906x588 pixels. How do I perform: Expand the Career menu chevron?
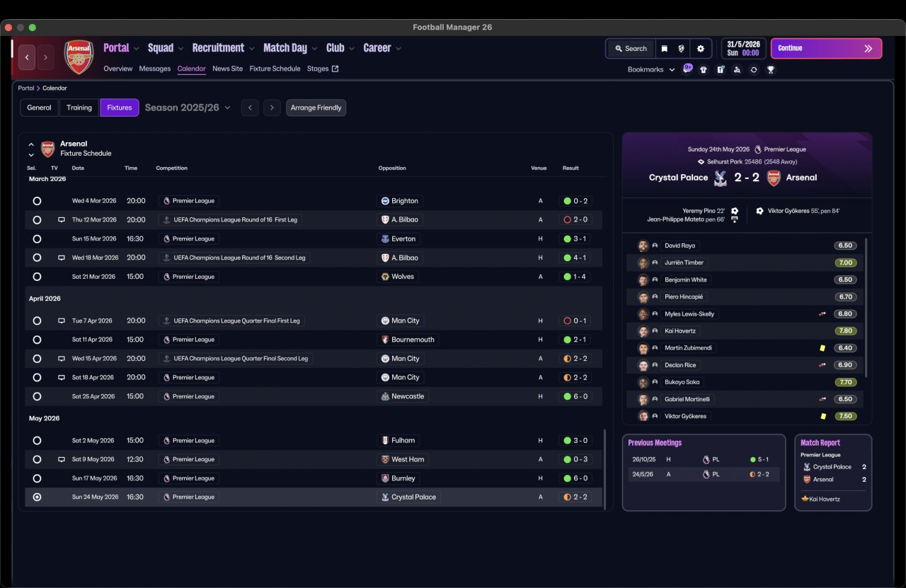tap(398, 49)
